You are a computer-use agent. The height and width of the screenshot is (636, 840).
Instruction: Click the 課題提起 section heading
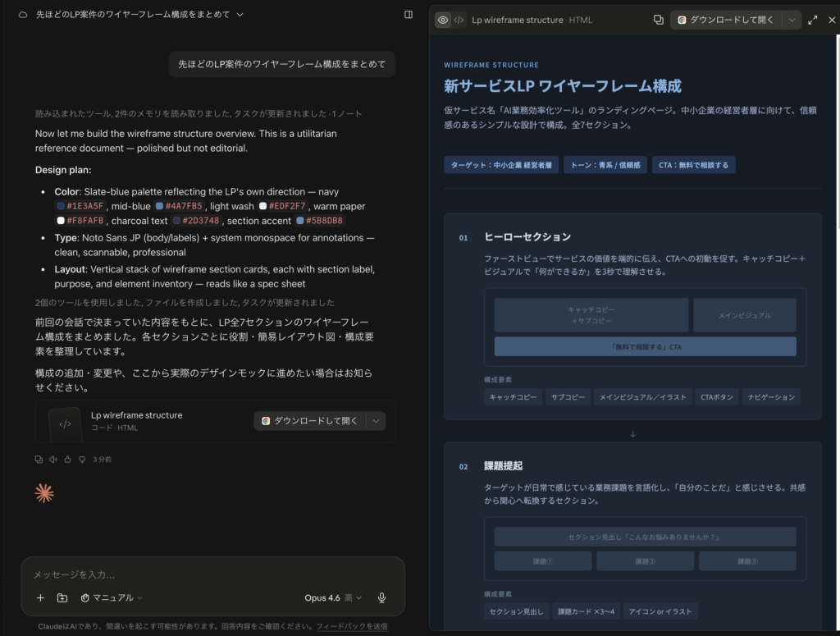pos(503,466)
